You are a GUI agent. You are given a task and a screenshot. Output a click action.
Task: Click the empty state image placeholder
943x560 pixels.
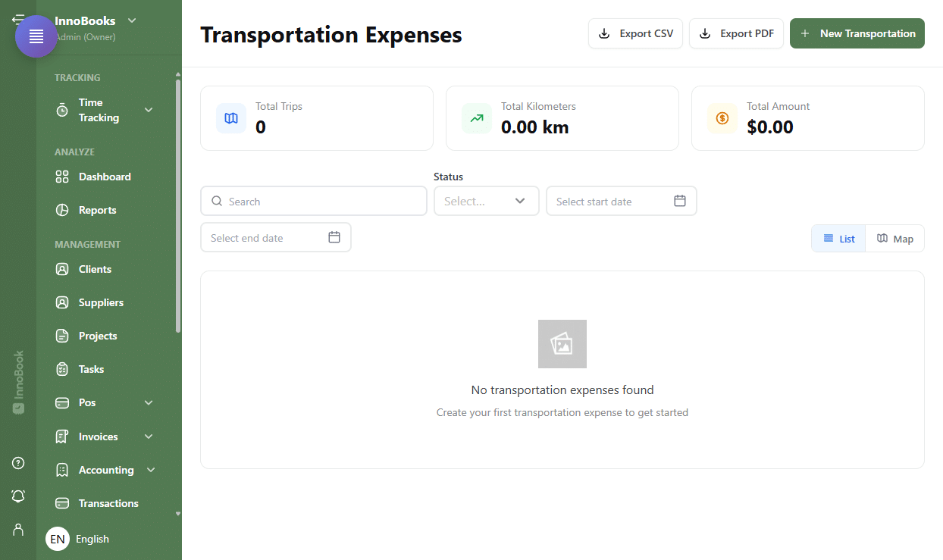click(562, 344)
